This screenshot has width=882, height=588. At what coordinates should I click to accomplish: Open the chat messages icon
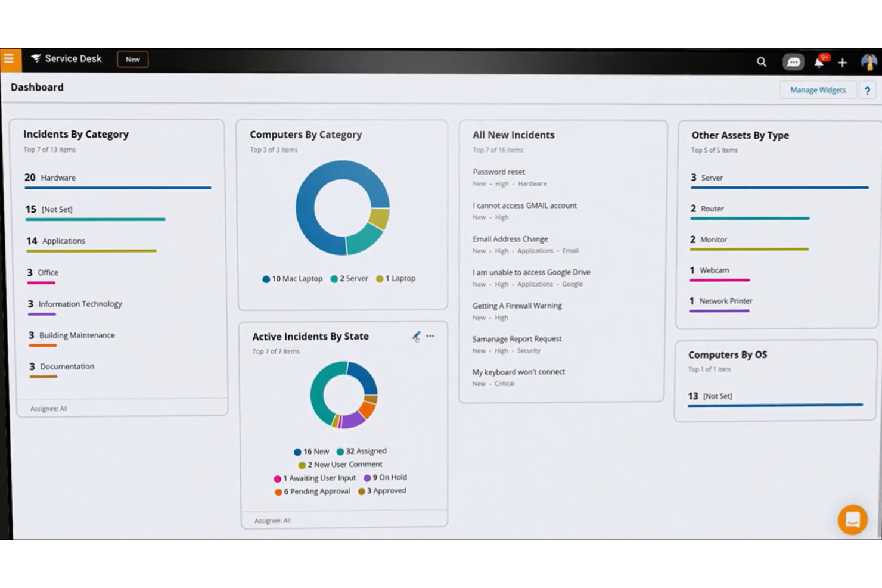click(x=793, y=62)
